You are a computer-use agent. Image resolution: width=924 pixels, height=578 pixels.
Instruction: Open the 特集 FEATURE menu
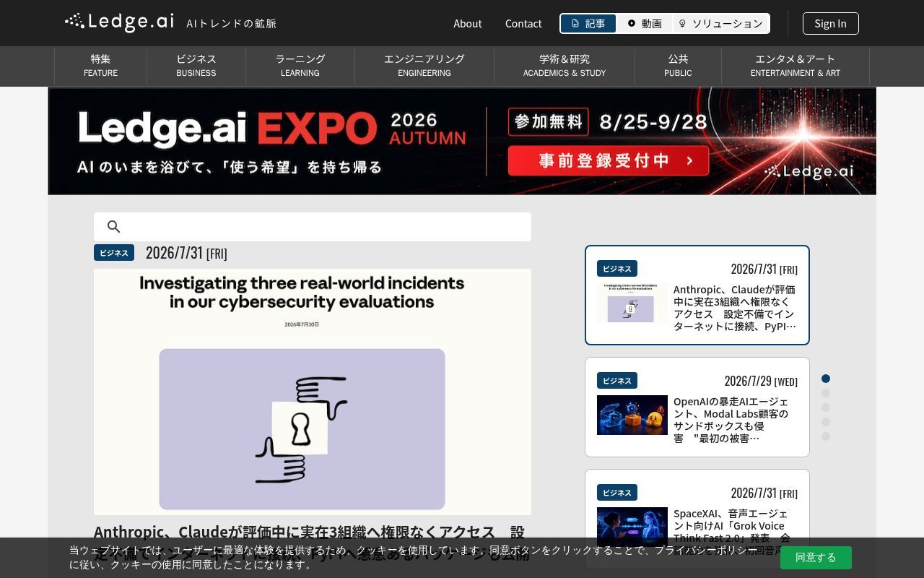click(100, 65)
